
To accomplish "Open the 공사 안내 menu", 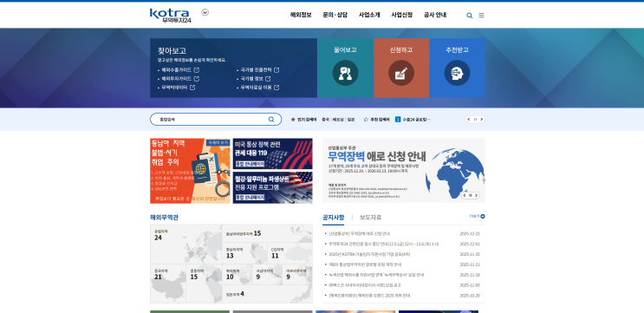I will tap(435, 16).
